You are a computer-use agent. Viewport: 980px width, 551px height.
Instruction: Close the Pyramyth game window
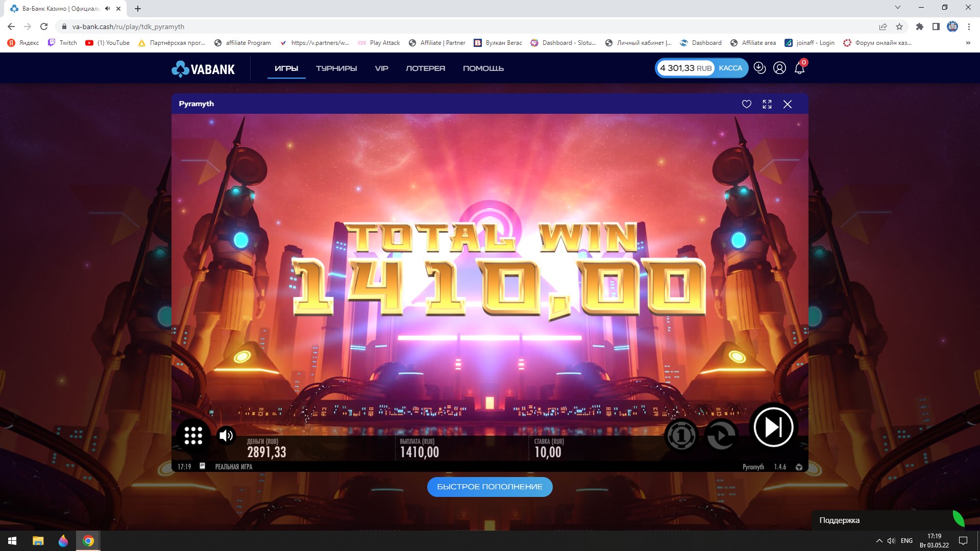788,104
